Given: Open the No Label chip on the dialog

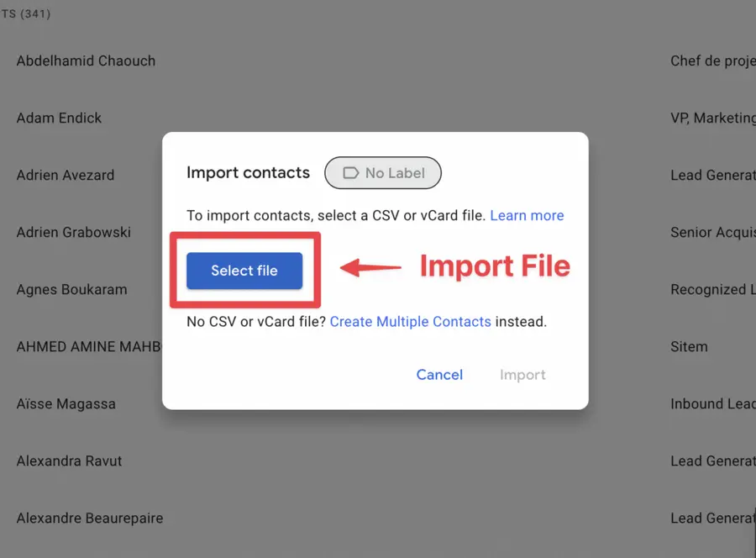Looking at the screenshot, I should pyautogui.click(x=382, y=173).
